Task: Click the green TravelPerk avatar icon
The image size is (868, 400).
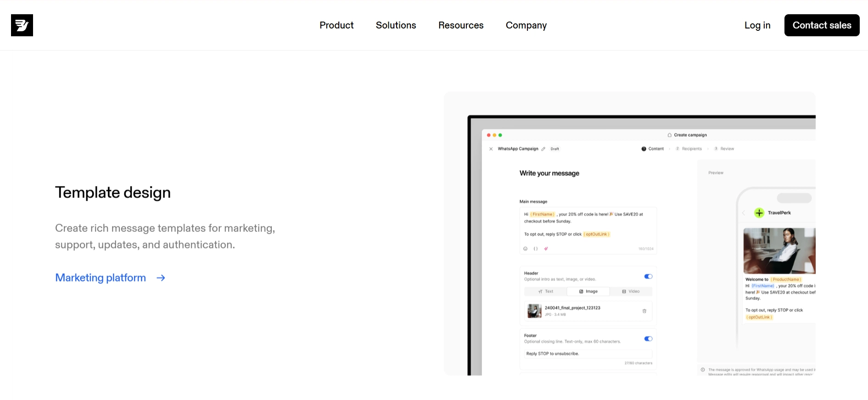Action: [759, 213]
